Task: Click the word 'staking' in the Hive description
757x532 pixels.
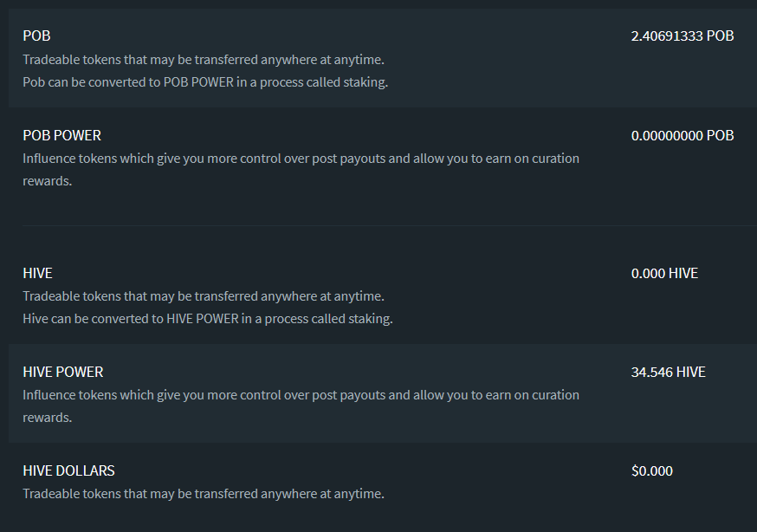Action: 370,318
